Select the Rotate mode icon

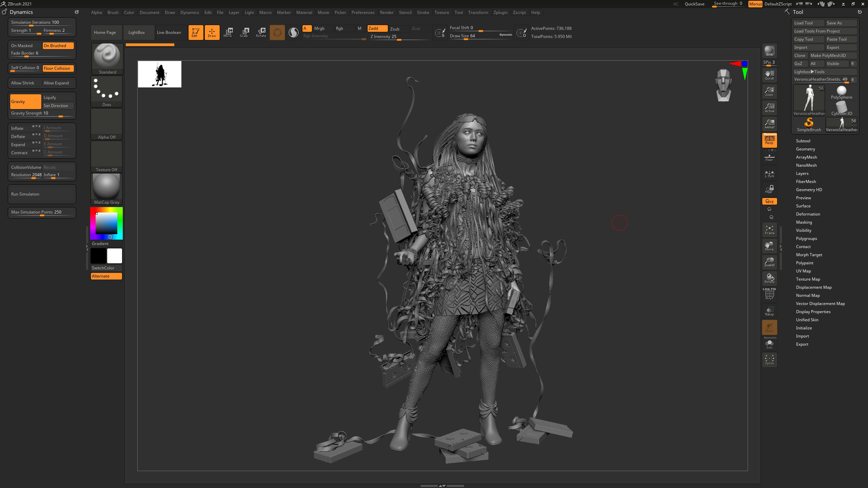pyautogui.click(x=261, y=32)
